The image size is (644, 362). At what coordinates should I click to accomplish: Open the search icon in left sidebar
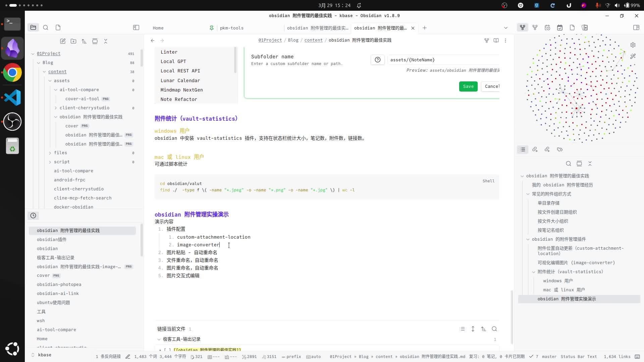[x=46, y=27]
